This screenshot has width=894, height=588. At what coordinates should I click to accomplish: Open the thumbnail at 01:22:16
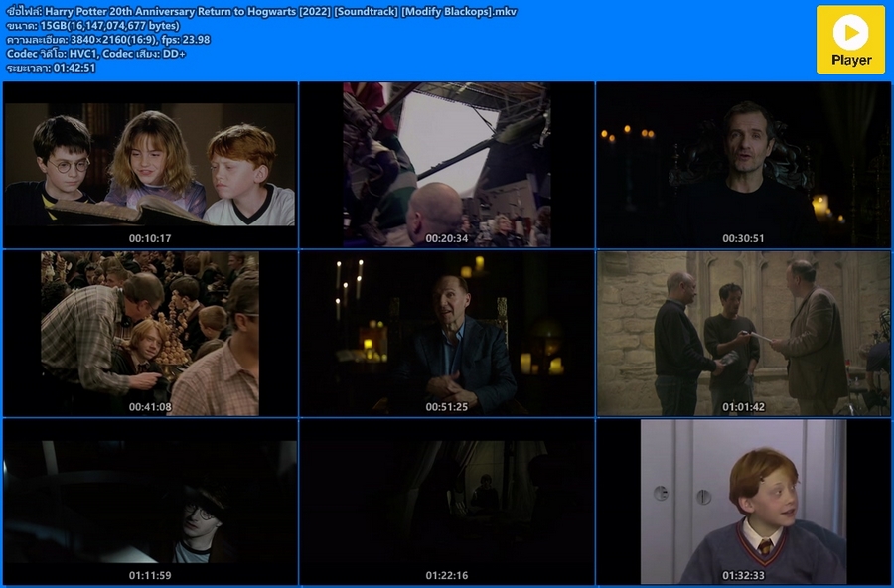point(447,502)
